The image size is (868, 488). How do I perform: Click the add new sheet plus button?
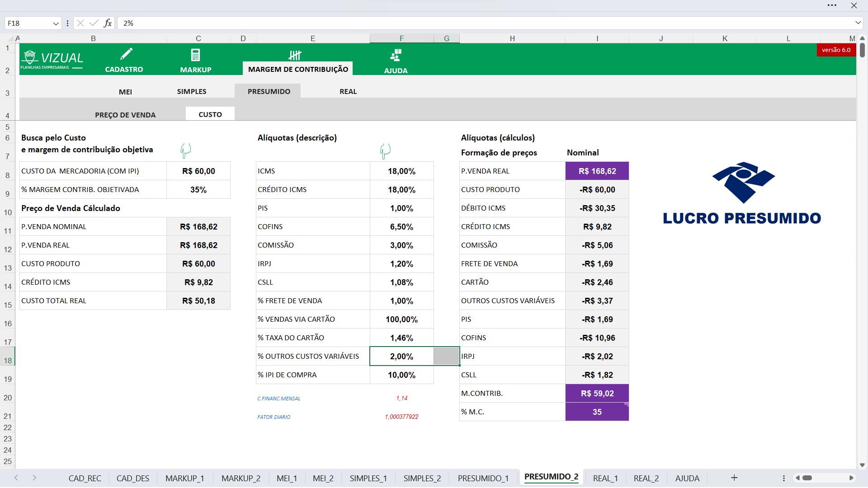[734, 478]
